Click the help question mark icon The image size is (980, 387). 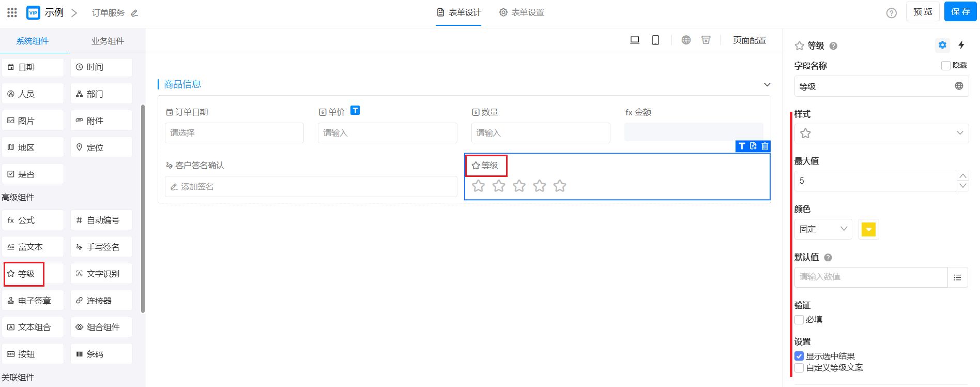pyautogui.click(x=891, y=13)
